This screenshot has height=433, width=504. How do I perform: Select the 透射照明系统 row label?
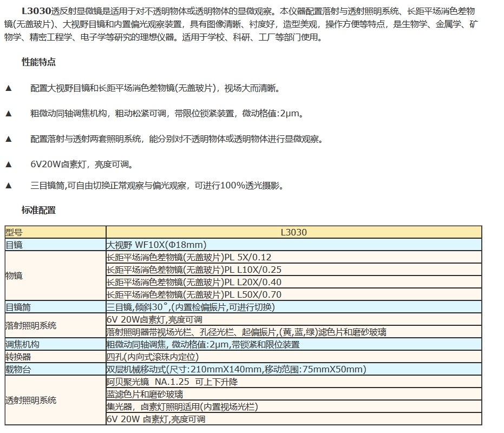click(31, 401)
